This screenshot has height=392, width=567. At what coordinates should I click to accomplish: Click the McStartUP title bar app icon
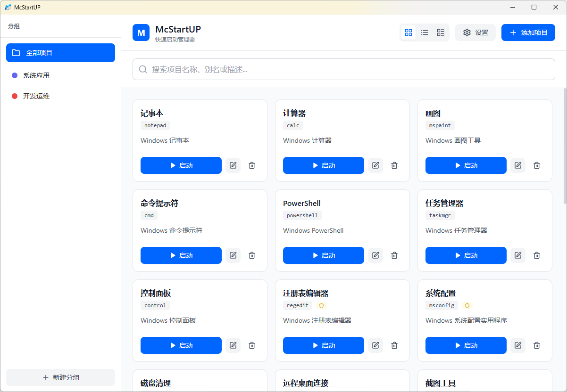click(x=8, y=7)
